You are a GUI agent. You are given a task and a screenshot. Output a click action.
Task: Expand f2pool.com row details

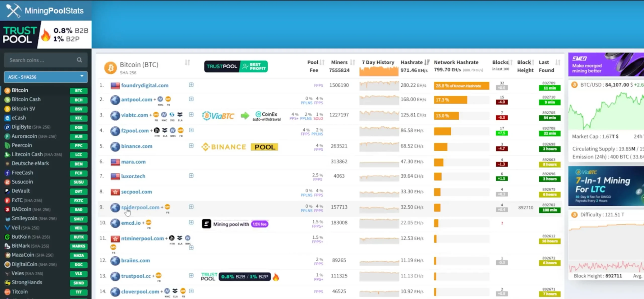pyautogui.click(x=191, y=130)
